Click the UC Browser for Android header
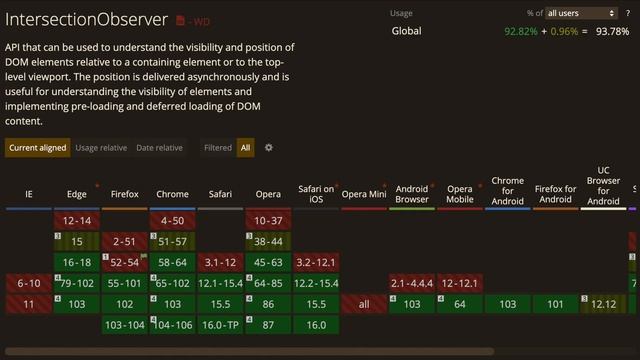This screenshot has width=640, height=360. point(603,186)
